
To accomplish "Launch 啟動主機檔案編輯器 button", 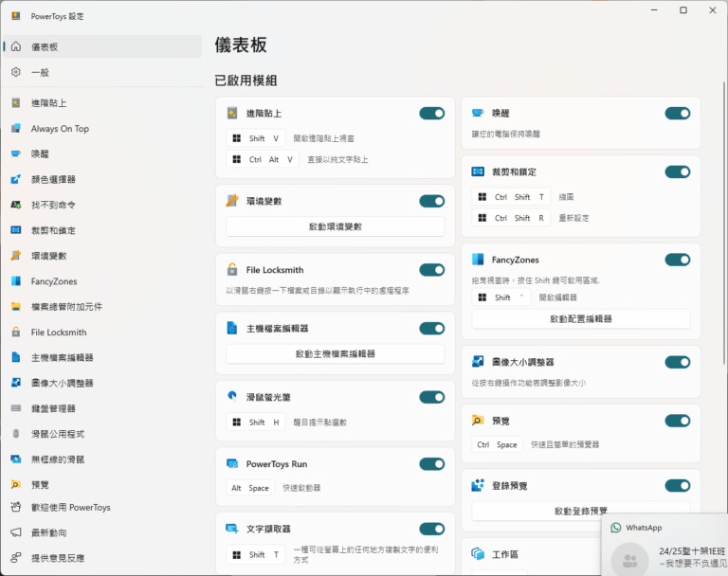I will (x=335, y=353).
